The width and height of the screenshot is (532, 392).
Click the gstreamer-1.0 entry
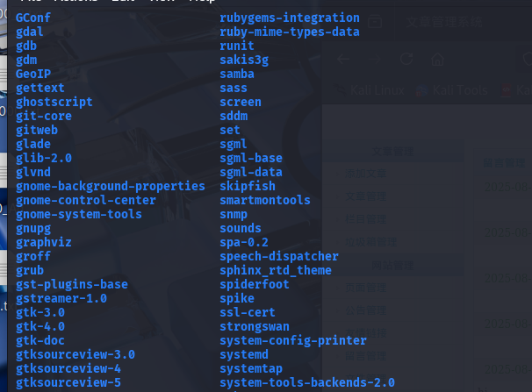point(61,299)
